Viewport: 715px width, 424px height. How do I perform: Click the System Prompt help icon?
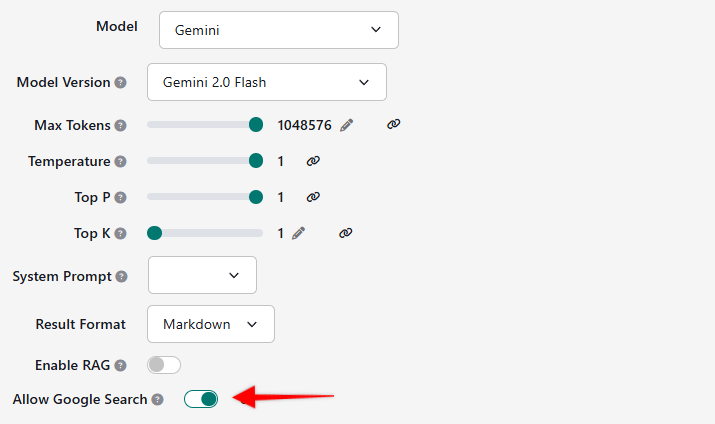(x=120, y=276)
